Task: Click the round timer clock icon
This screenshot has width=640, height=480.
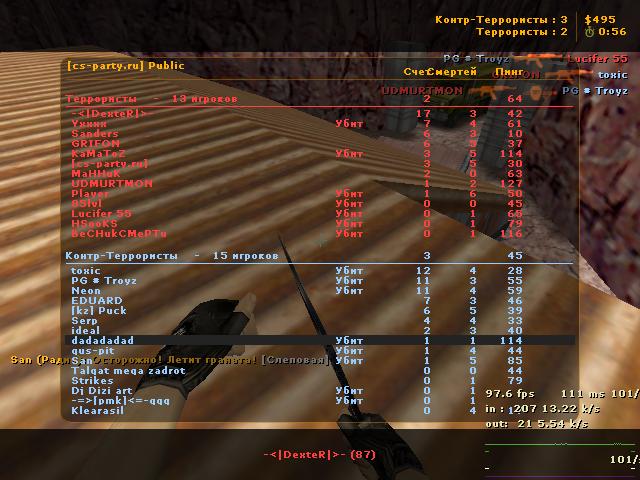Action: (x=589, y=32)
